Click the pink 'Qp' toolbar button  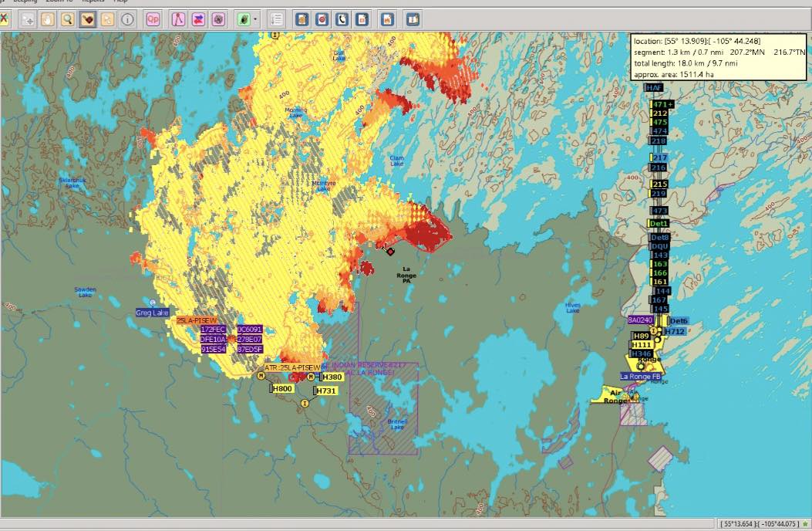(153, 20)
